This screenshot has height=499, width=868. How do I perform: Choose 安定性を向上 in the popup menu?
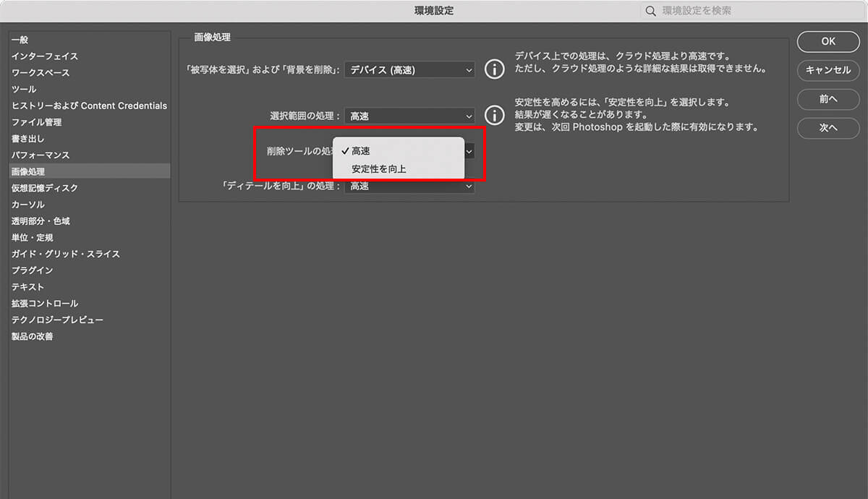[398, 169]
